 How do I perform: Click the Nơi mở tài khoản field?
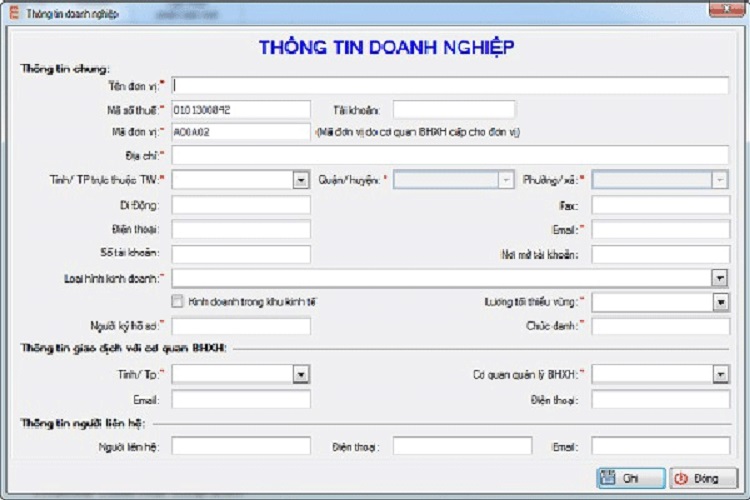click(x=661, y=254)
